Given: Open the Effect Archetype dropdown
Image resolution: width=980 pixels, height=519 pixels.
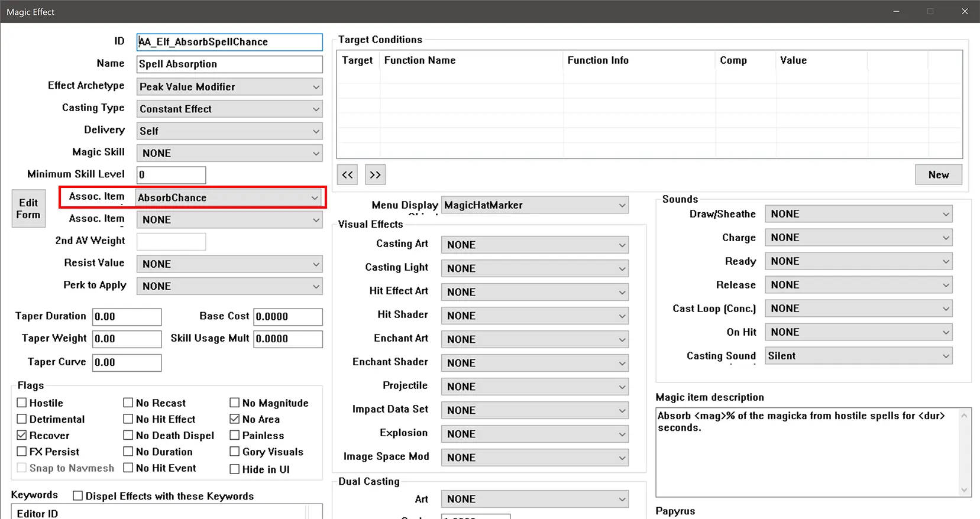Looking at the screenshot, I should click(x=229, y=87).
